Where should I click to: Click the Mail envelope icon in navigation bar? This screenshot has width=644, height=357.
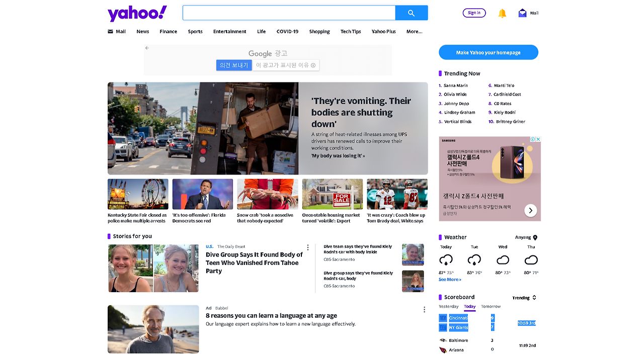click(x=111, y=31)
